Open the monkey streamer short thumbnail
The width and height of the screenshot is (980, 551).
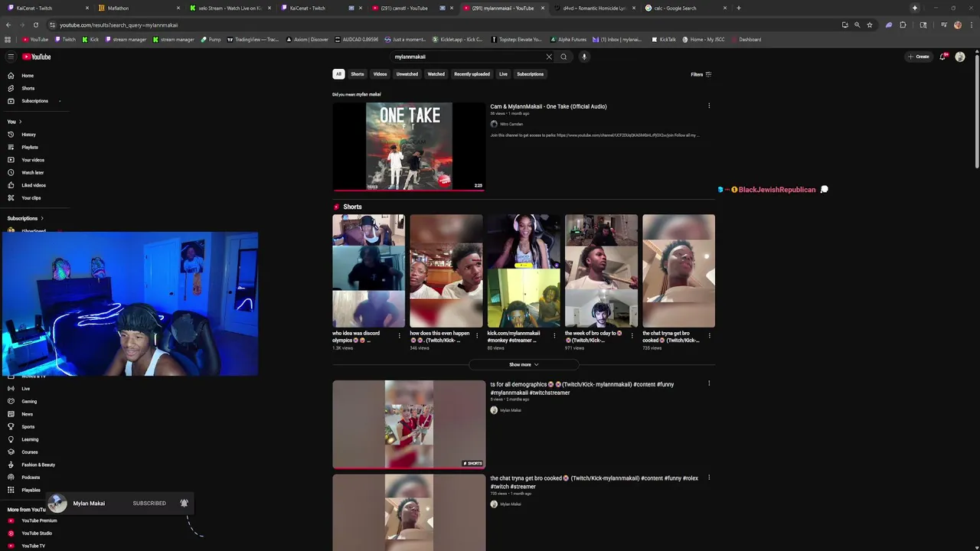click(524, 271)
